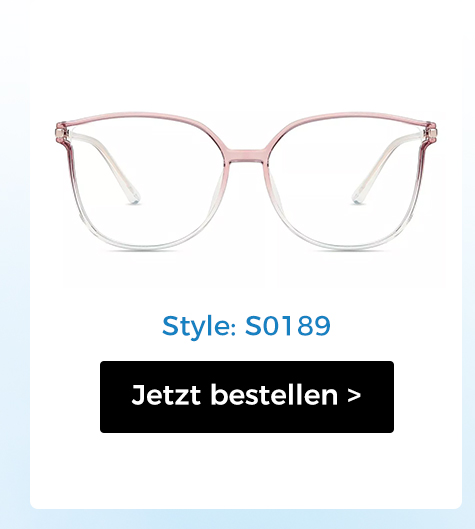The height and width of the screenshot is (529, 475).
Task: Open the Style: S0189 link
Action: click(x=246, y=326)
